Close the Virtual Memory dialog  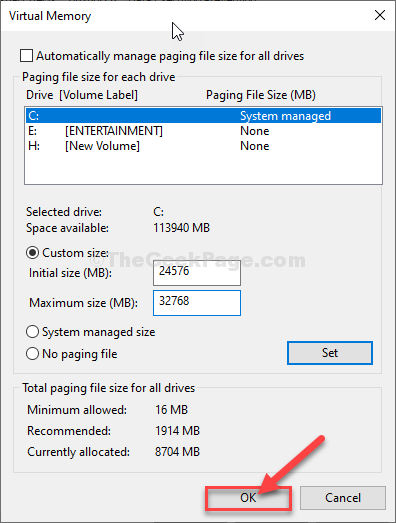[x=380, y=15]
